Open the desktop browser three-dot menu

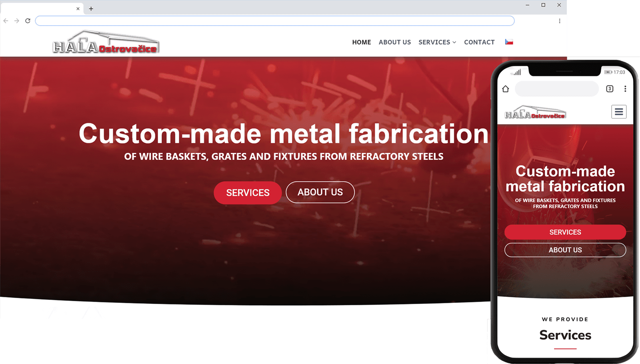(x=560, y=21)
